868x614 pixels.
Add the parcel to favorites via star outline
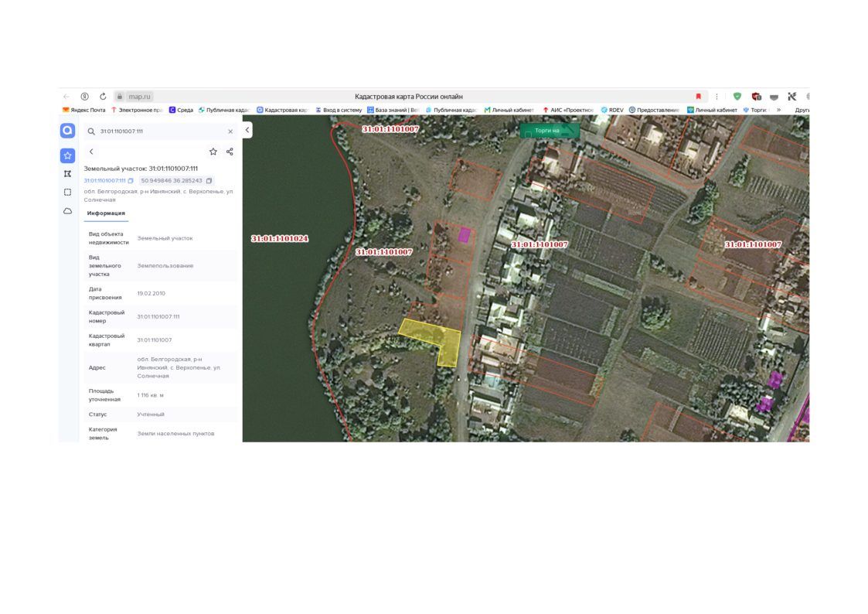213,151
